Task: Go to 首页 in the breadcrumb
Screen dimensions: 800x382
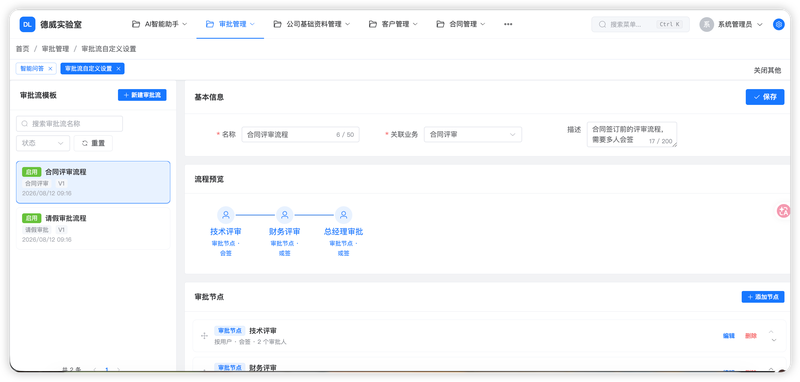Action: pyautogui.click(x=22, y=49)
